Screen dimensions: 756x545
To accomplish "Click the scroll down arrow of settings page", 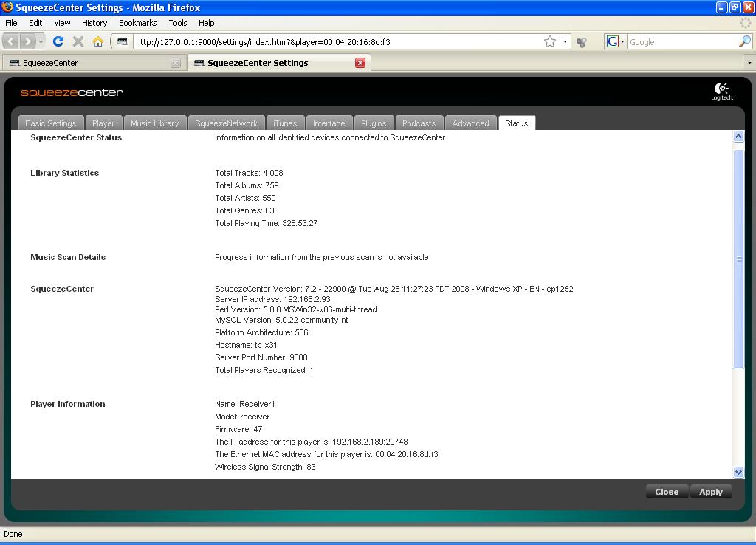I will [x=738, y=472].
